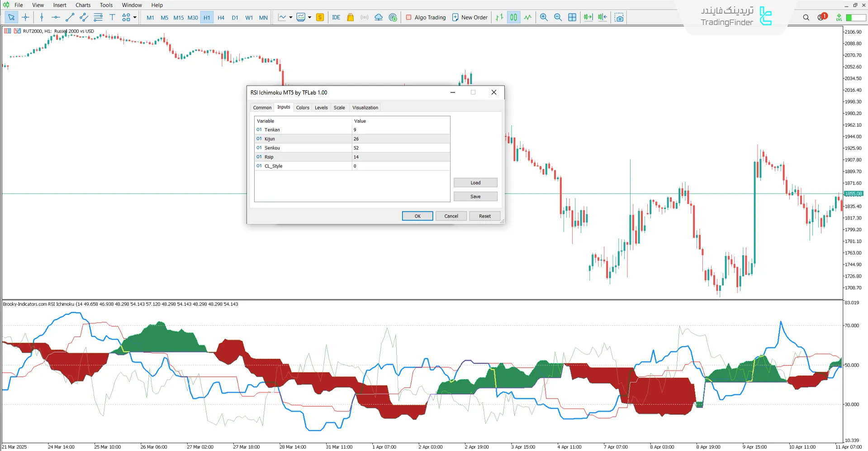Open the account balance level indicator
This screenshot has width=868, height=451.
click(840, 17)
